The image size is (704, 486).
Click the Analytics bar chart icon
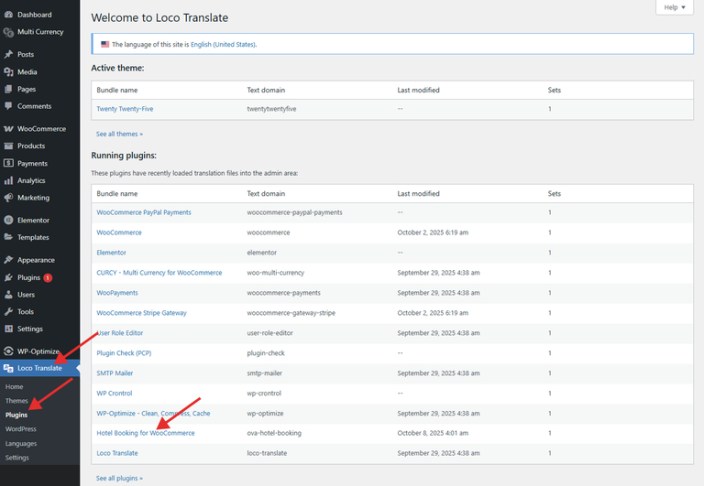pos(8,181)
